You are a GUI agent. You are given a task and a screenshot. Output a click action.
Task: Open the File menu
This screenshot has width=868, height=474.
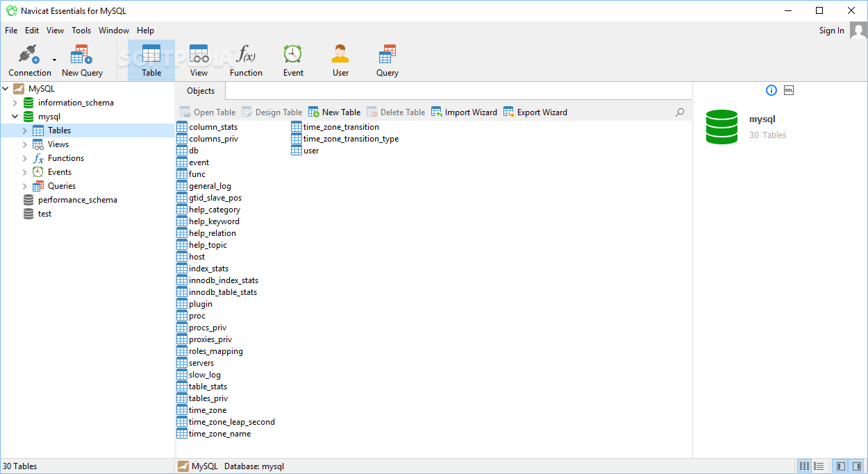pyautogui.click(x=11, y=31)
